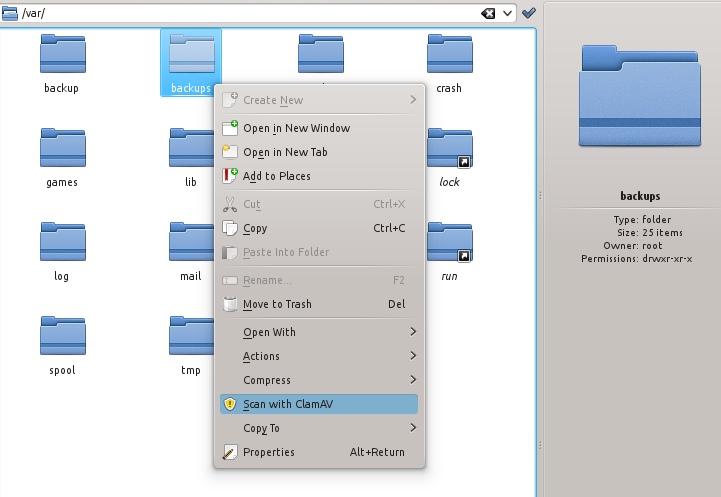Click the Scan with ClamAV shield icon
The height and width of the screenshot is (497, 721).
click(229, 404)
